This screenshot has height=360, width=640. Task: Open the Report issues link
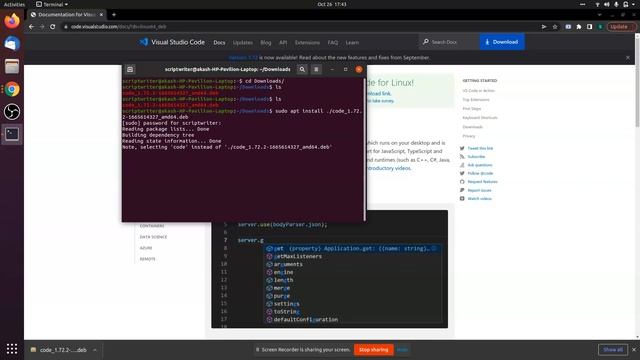tap(479, 190)
